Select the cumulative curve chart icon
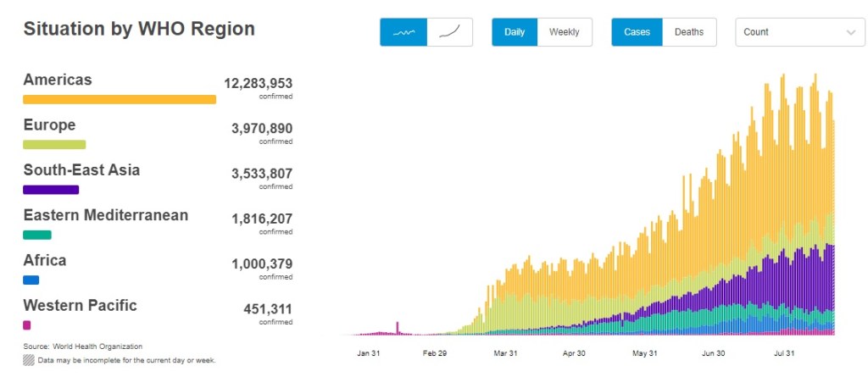Screen dimensions: 868x388 tap(450, 32)
